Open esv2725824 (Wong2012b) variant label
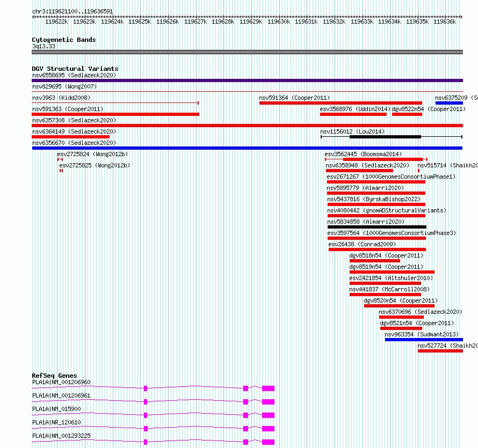The width and height of the screenshot is (478, 448). click(92, 154)
